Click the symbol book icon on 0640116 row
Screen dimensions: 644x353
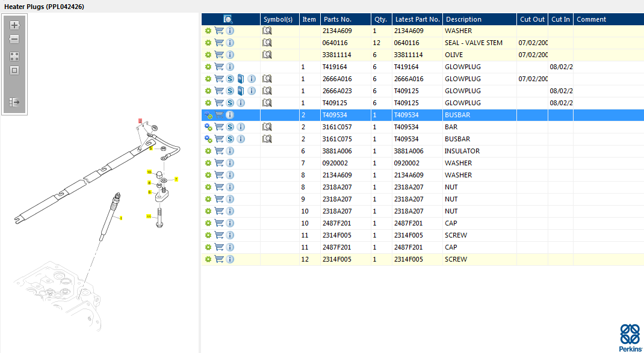[x=267, y=43]
